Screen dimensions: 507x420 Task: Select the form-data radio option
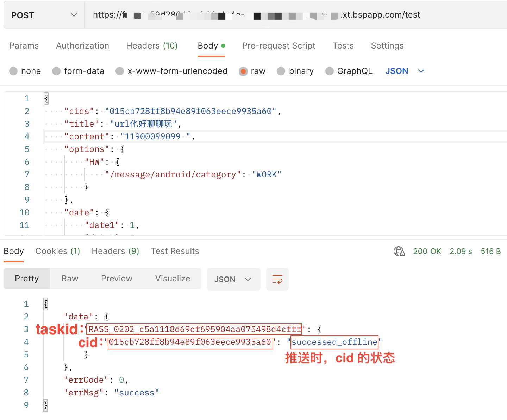click(56, 71)
